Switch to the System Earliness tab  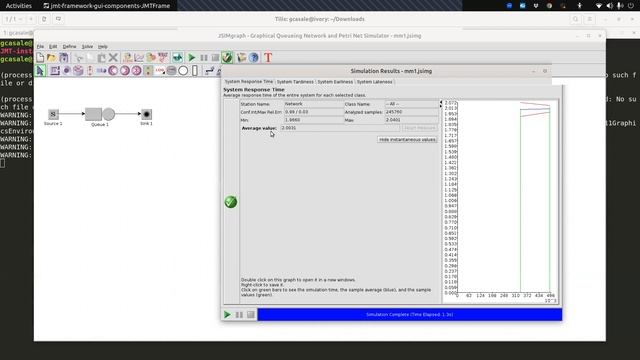click(x=335, y=82)
